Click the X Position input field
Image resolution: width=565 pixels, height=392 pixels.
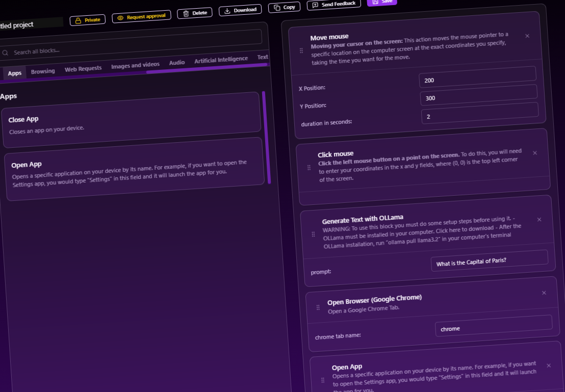477,77
